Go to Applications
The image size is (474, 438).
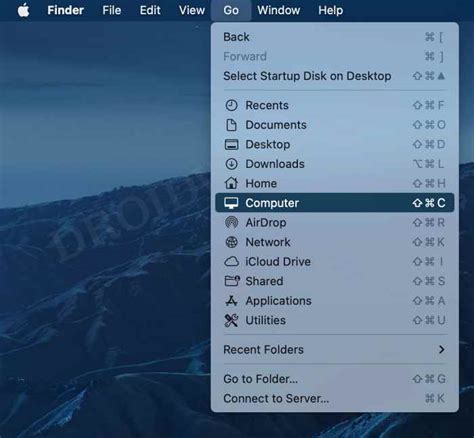[335, 301]
